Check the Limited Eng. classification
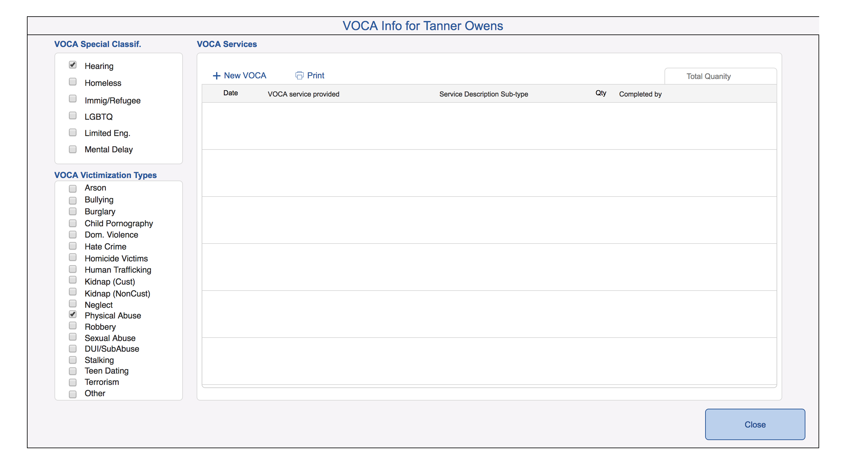 [x=72, y=132]
